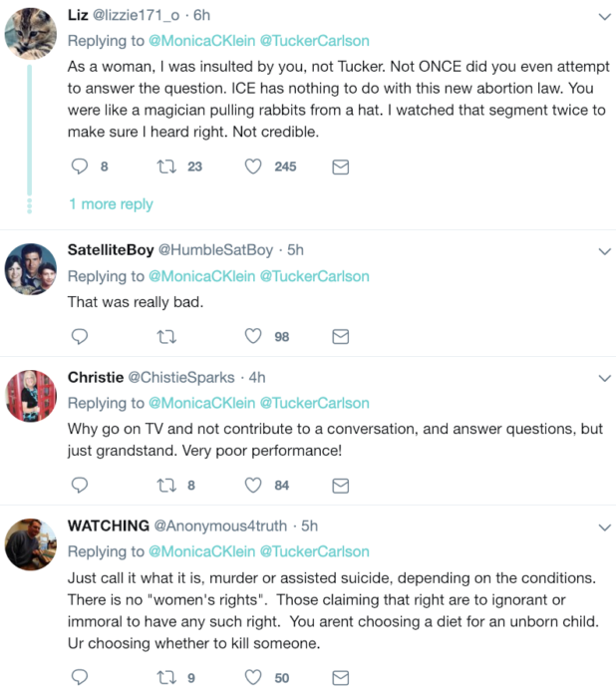Reply to WATCHING's tweet
616x692 pixels.
(x=82, y=678)
